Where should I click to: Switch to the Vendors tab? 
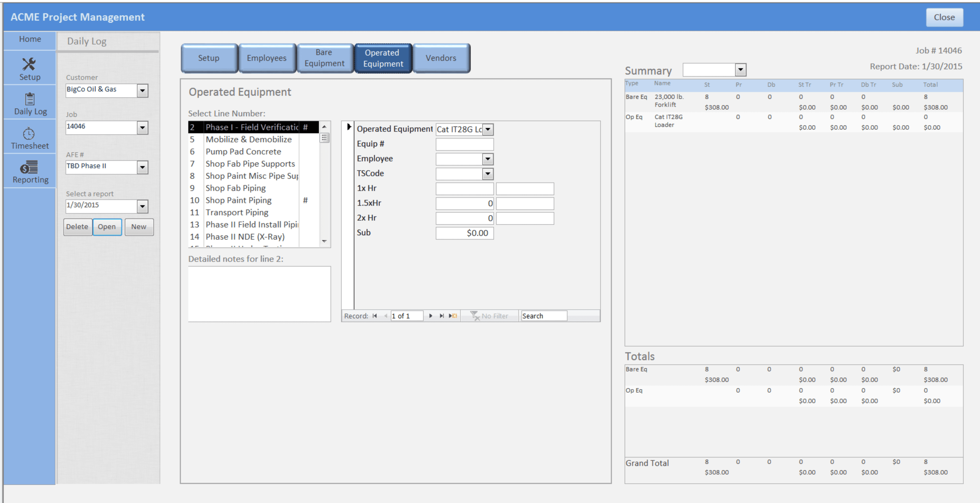coord(441,58)
